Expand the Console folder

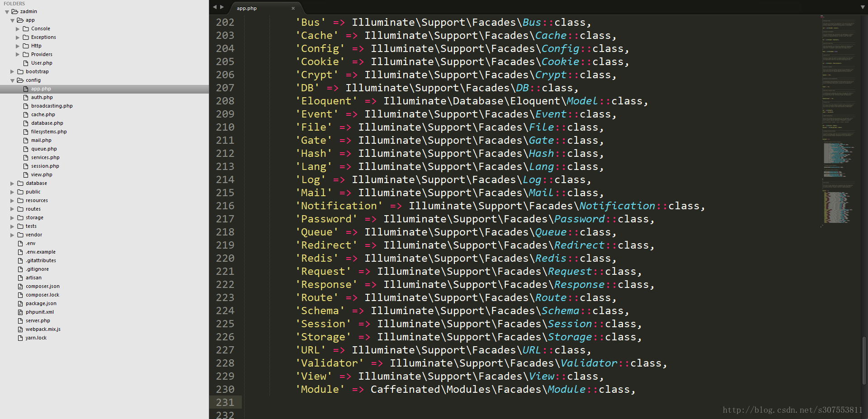18,29
